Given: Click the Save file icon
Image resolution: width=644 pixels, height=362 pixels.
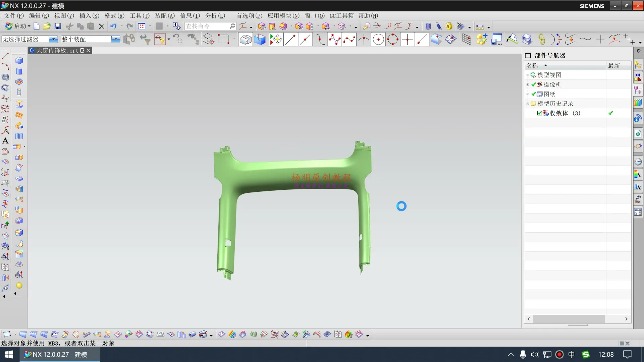Looking at the screenshot, I should click(58, 26).
